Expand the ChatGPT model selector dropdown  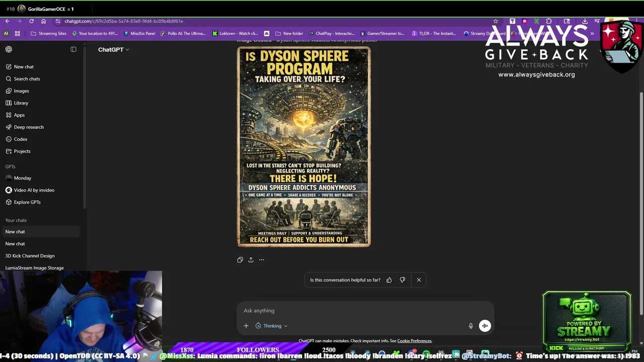(x=114, y=49)
